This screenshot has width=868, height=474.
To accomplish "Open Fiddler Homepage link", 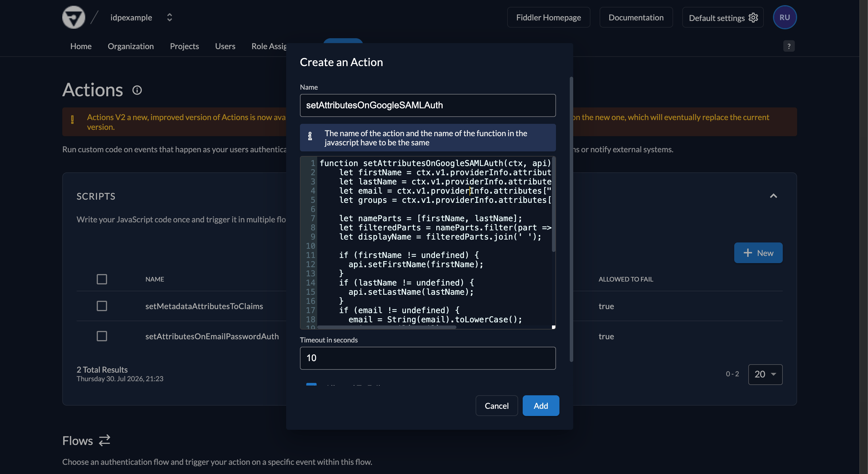I will click(548, 17).
